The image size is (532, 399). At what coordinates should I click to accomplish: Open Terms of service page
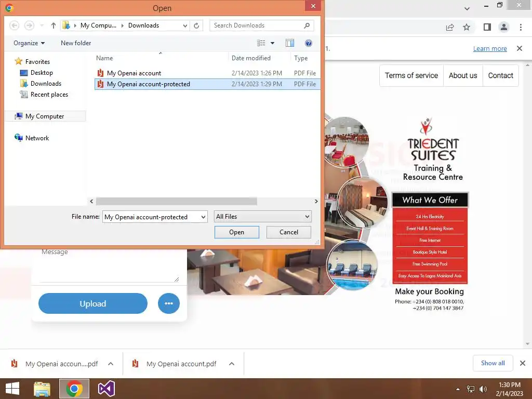[x=411, y=75]
